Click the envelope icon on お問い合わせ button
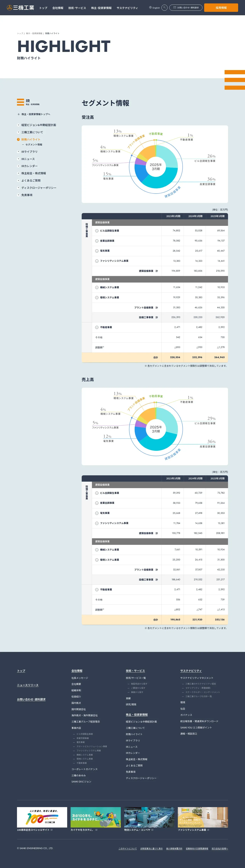The width and height of the screenshot is (245, 868). pyautogui.click(x=175, y=7)
